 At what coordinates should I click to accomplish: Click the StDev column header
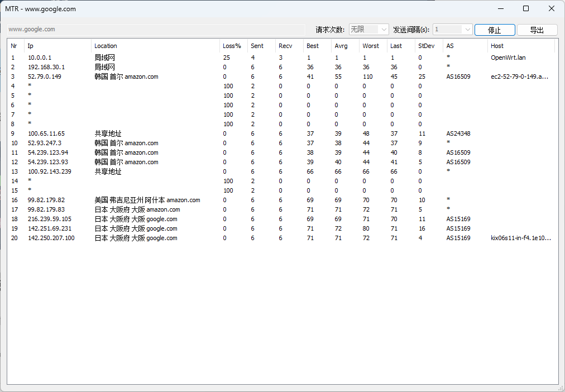426,46
